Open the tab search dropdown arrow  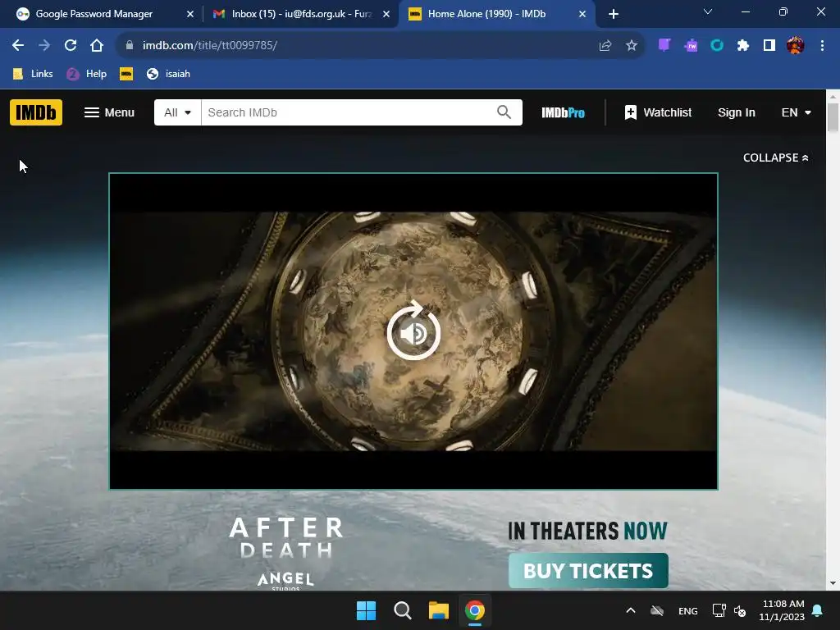coord(708,11)
